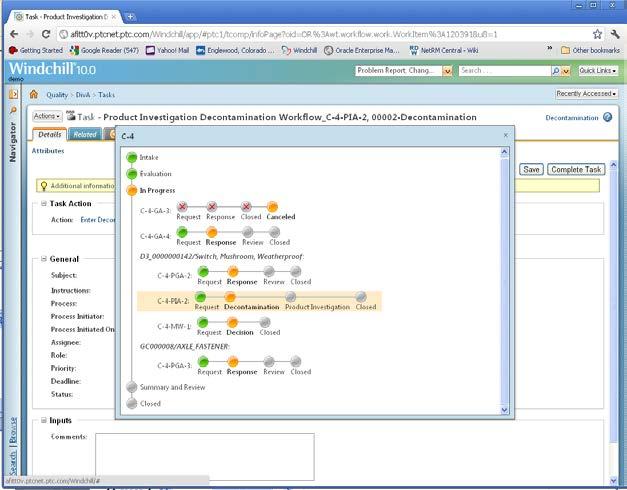Click the URL address bar
Viewport: 627px width, 490px height.
click(325, 34)
